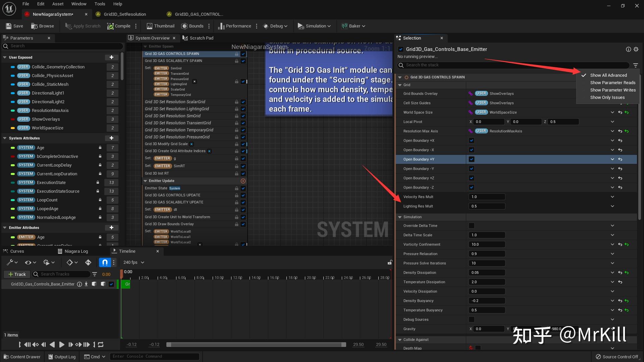Switch to the Scratch Pad tab
The width and height of the screenshot is (644, 362).
[201, 38]
